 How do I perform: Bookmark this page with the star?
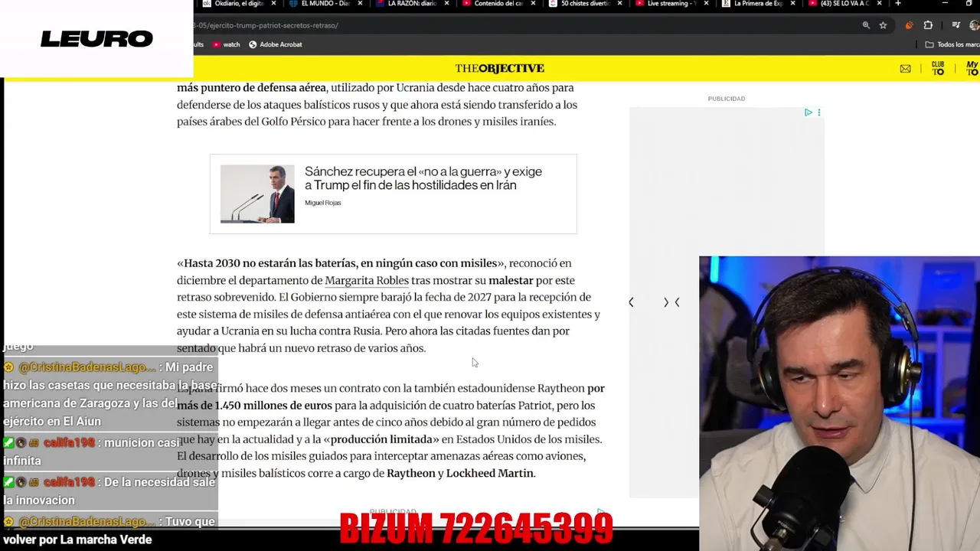tap(883, 25)
